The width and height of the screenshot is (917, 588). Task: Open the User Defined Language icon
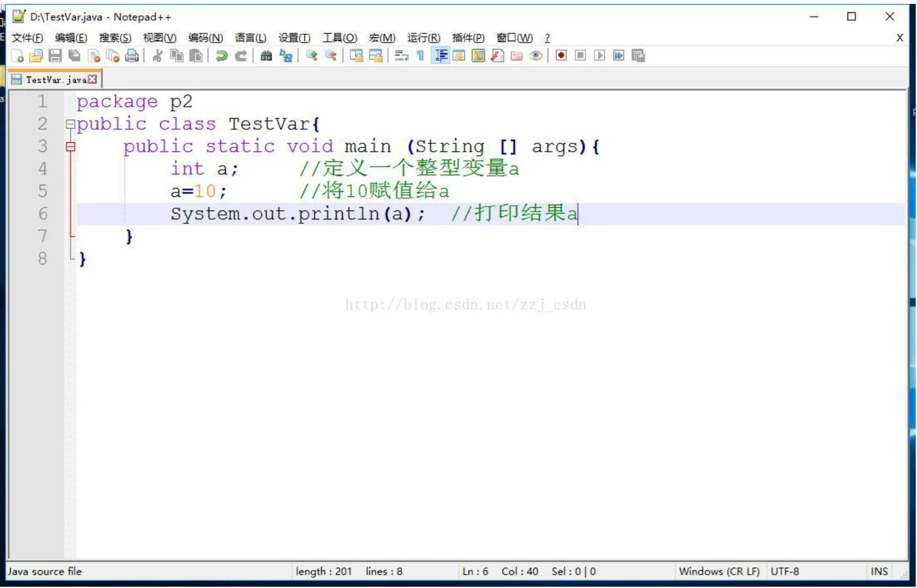(459, 56)
